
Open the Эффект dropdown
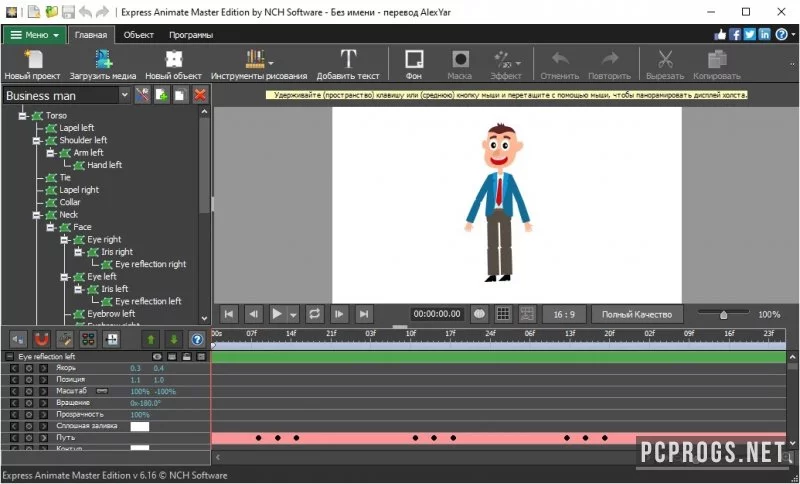(519, 63)
